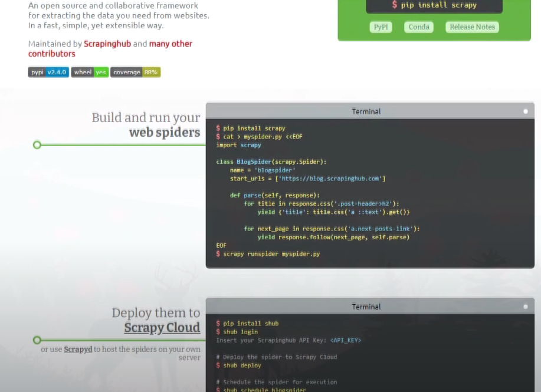Screen dimensions: 541x392
Task: Click the white dot in second Terminal title bar
Action: tap(526, 307)
